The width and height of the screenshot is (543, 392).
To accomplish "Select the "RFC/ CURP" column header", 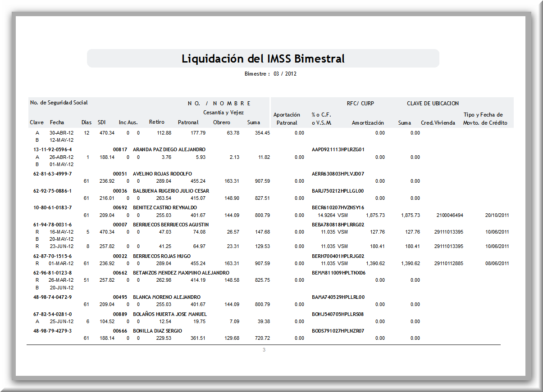I will click(360, 104).
